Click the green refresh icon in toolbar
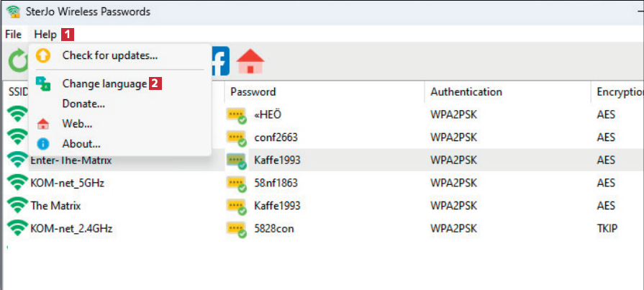Image resolution: width=644 pixels, height=290 pixels. [17, 61]
